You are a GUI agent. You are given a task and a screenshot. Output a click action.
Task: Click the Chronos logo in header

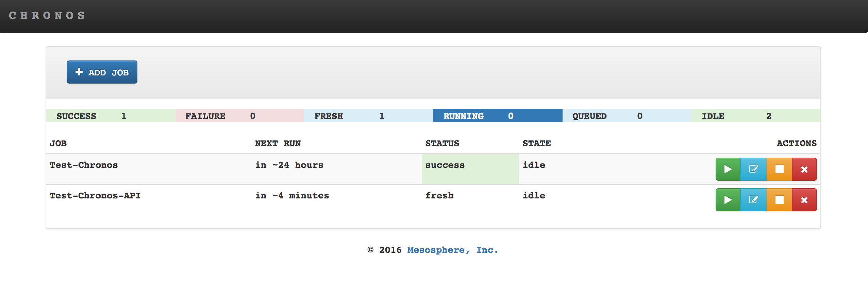click(47, 16)
